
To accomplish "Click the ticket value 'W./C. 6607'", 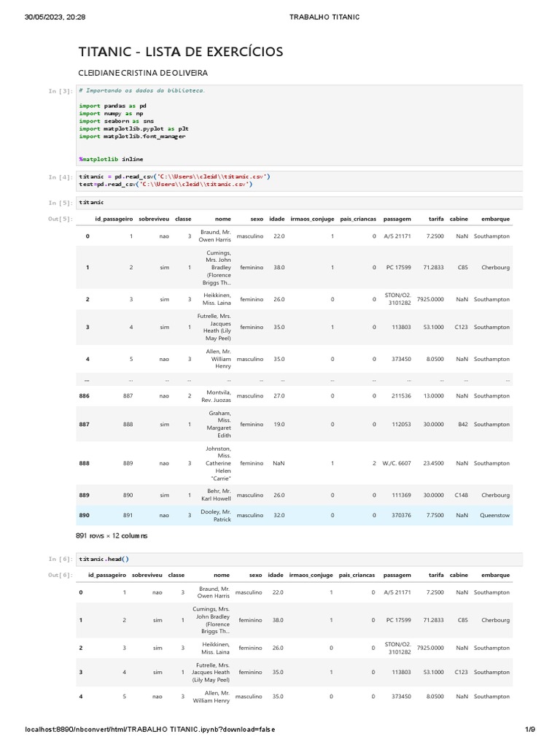I will tap(397, 463).
